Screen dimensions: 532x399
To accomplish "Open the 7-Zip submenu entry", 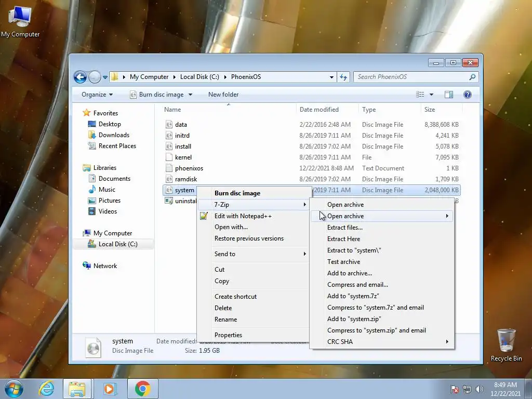I will point(253,205).
